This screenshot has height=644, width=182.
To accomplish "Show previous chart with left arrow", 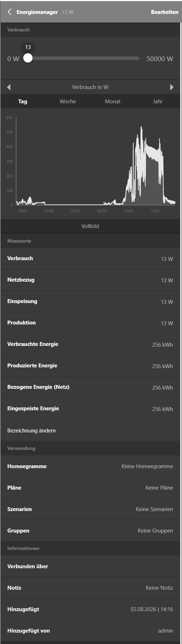I will 9,87.
